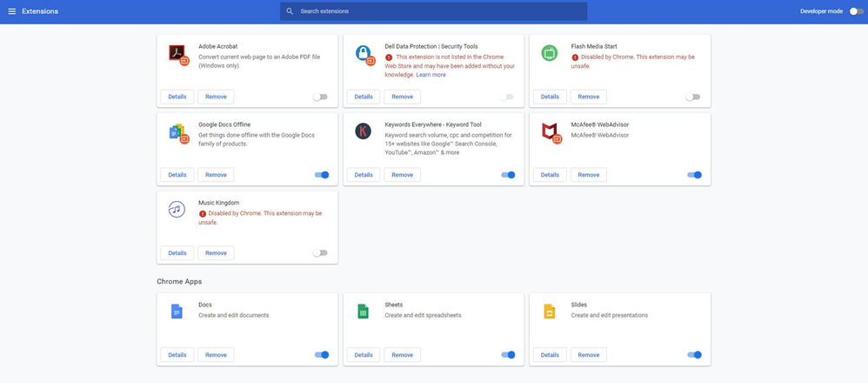
Task: Remove the Slides app
Action: click(x=589, y=355)
